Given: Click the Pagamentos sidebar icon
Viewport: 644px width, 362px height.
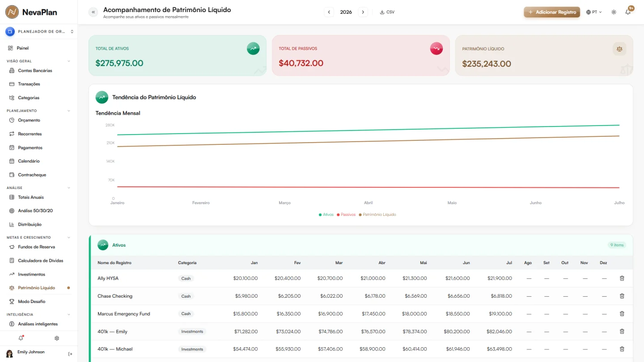Looking at the screenshot, I should (12, 147).
